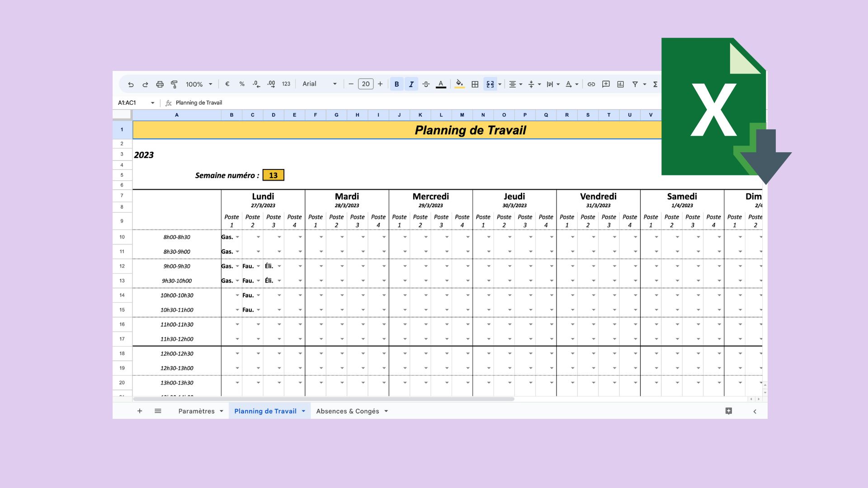
Task: Insert a comment on the selection
Action: [x=606, y=84]
